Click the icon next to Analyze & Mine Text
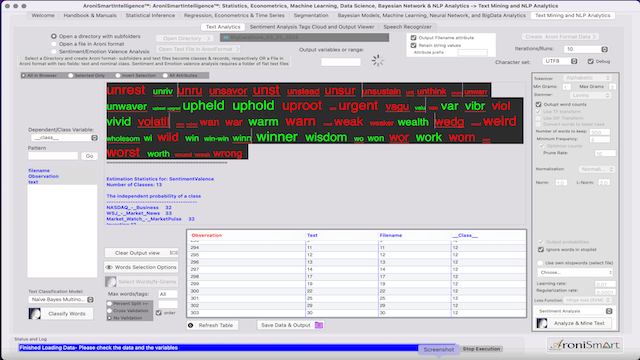 [542, 323]
